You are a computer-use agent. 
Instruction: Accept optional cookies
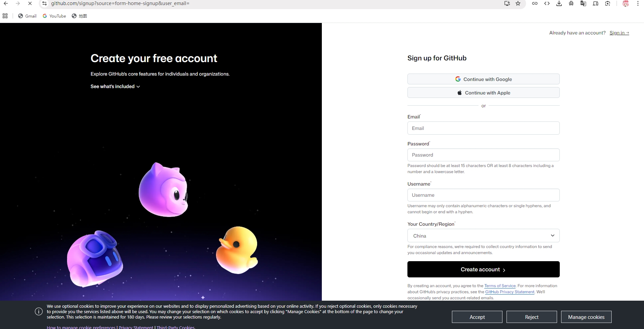point(477,317)
